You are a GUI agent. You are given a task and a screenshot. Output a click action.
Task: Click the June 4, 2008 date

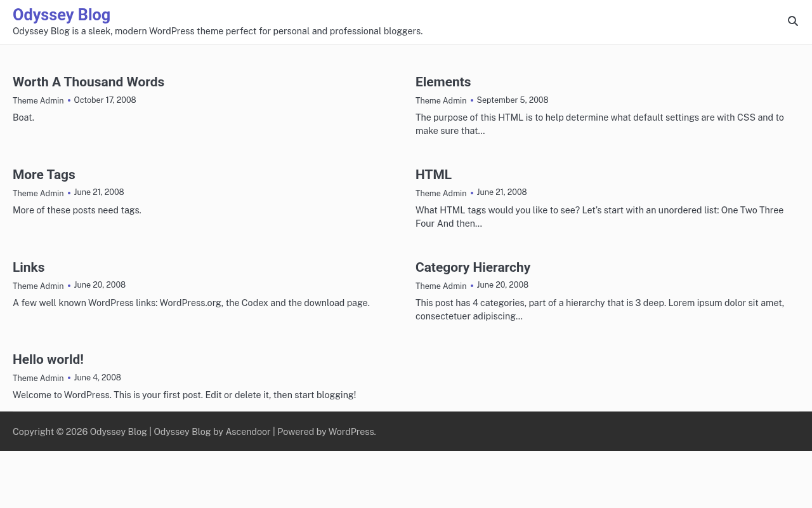pos(97,378)
